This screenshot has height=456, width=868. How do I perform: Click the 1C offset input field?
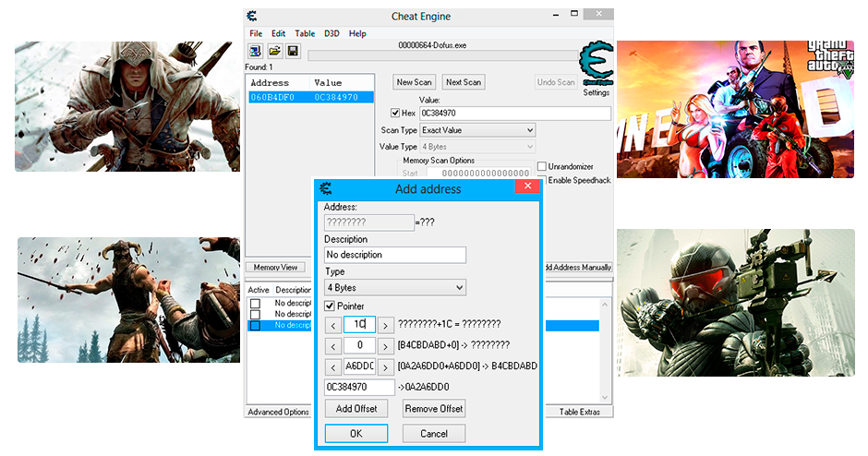359,324
